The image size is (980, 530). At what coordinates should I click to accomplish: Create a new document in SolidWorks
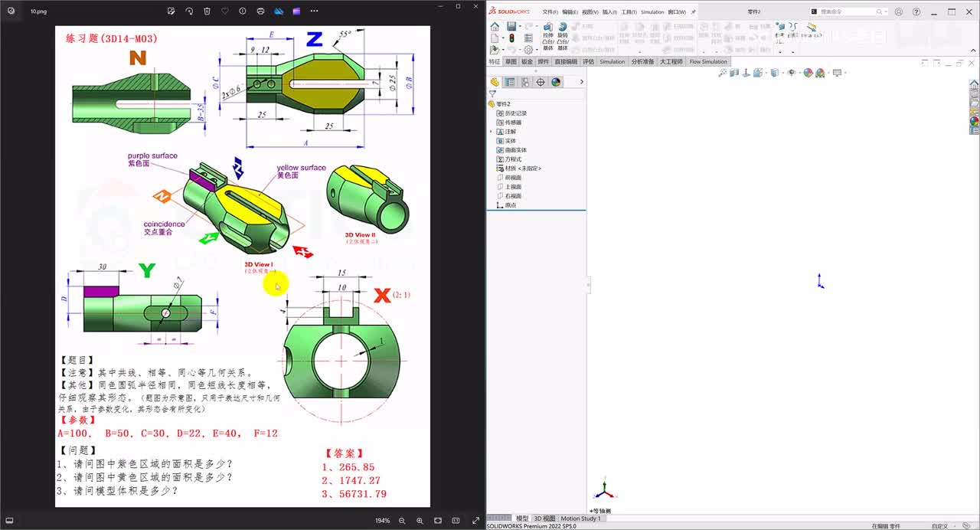(495, 38)
